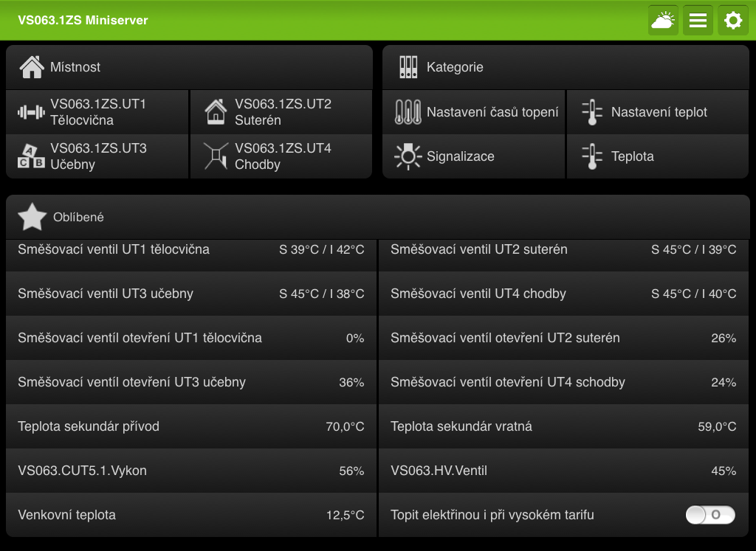The height and width of the screenshot is (551, 756).
Task: Toggle Topit elektřinou i při vysokém tarifu
Action: (710, 515)
